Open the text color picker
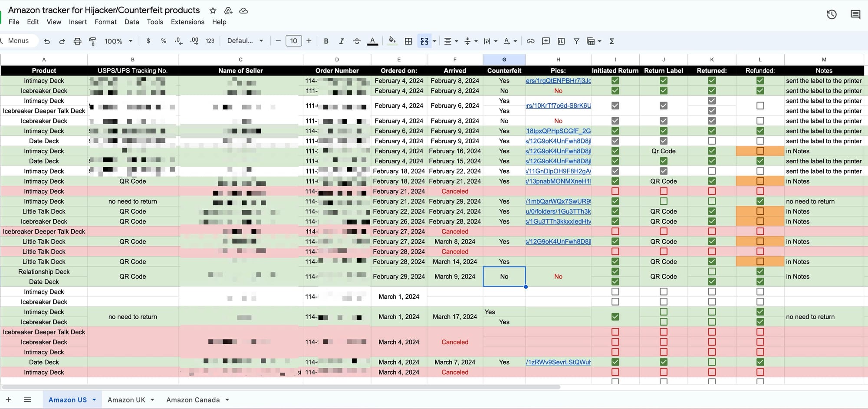Viewport: 868px width, 409px height. pos(372,41)
